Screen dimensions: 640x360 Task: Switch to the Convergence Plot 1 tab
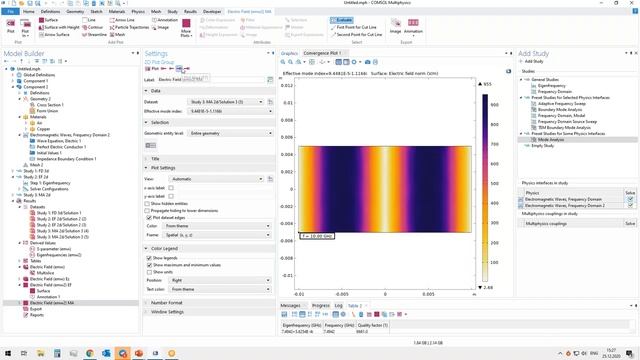point(322,53)
